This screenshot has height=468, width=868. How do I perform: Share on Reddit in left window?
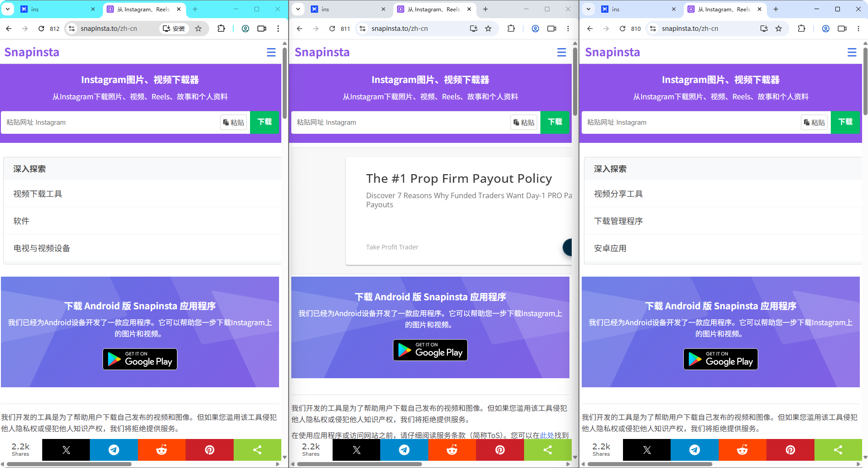[x=162, y=450]
